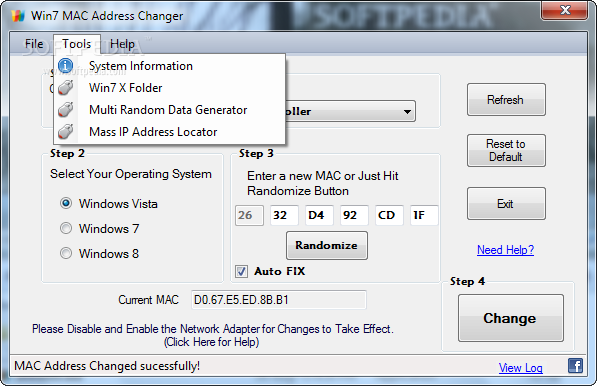Click the Exit button
This screenshot has width=597, height=386.
(x=506, y=204)
